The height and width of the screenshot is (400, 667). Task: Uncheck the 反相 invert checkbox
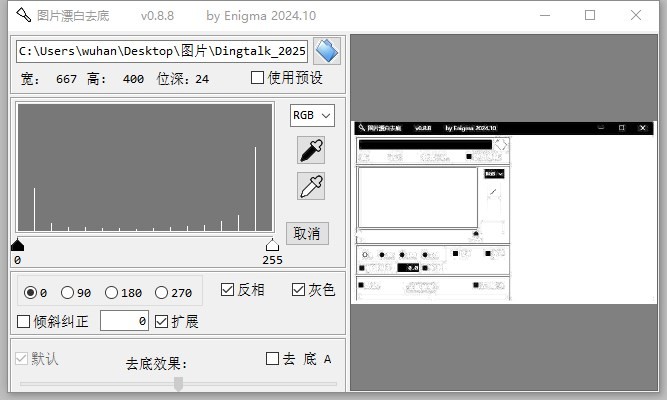pos(228,290)
